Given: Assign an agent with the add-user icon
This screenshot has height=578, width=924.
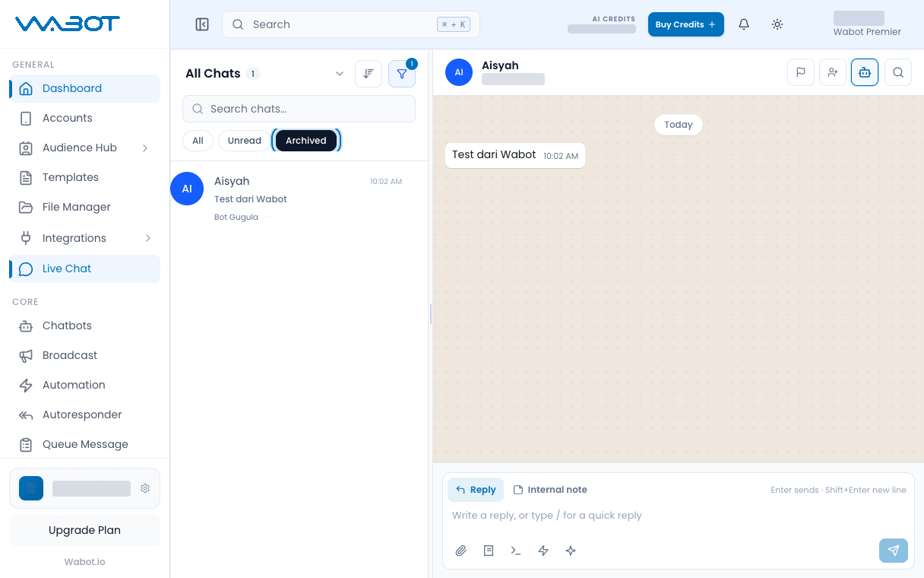Looking at the screenshot, I should pos(833,72).
